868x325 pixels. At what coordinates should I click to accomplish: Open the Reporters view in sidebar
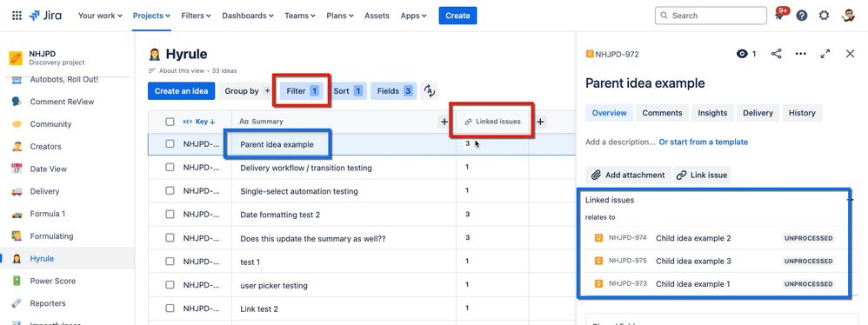[48, 303]
